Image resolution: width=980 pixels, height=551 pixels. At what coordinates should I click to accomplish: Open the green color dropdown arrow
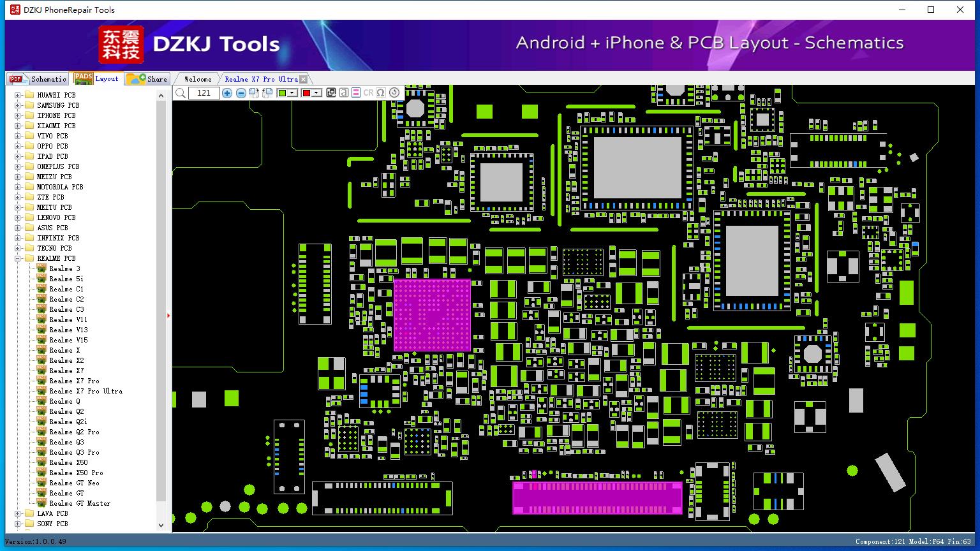[x=293, y=93]
